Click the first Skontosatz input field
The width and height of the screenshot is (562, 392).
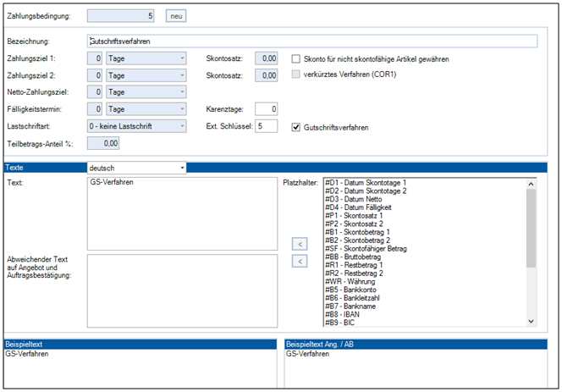coord(266,58)
